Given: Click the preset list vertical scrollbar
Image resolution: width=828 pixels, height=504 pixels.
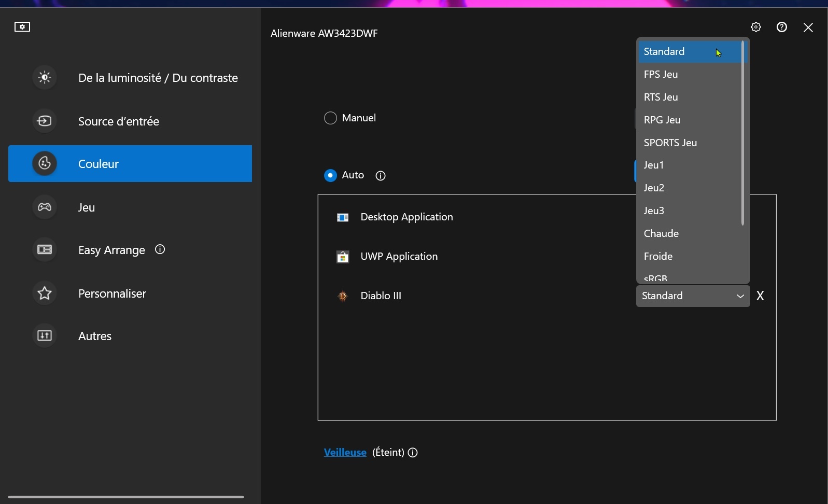Looking at the screenshot, I should (743, 133).
